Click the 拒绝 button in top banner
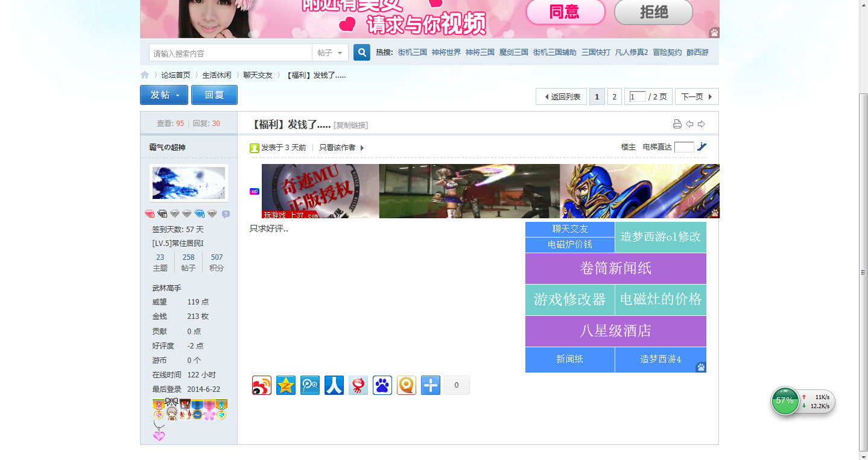Viewport: 868px width, 460px height. (x=654, y=12)
